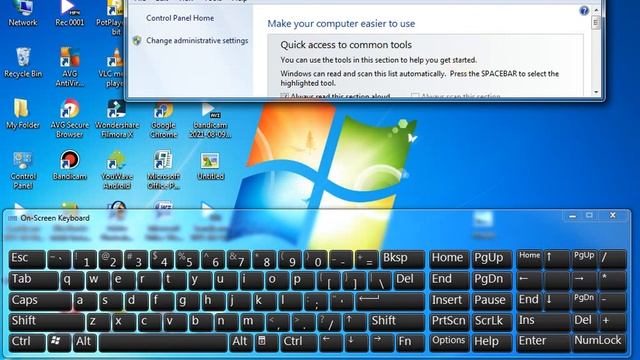
Task: Click the numpad plus key
Action: [x=613, y=321]
